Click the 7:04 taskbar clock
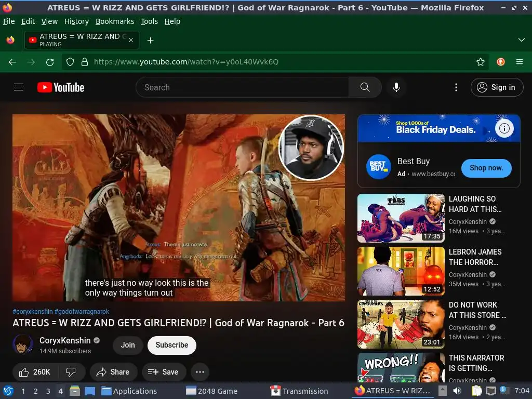532x399 pixels. click(522, 391)
